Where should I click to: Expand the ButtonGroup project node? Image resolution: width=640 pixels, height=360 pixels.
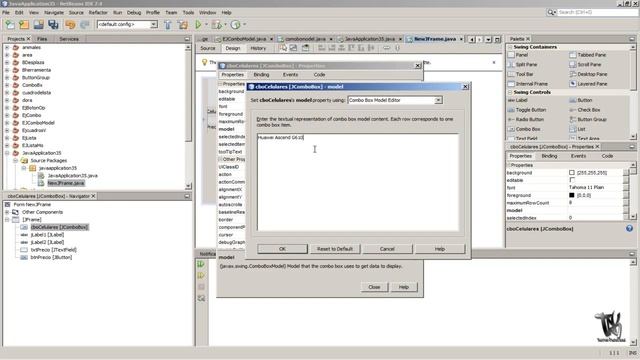pyautogui.click(x=7, y=78)
